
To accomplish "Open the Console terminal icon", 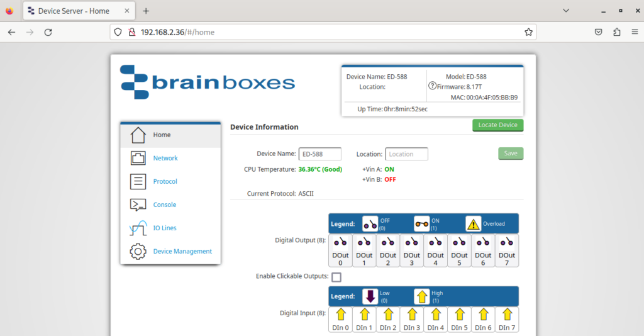I will [138, 204].
